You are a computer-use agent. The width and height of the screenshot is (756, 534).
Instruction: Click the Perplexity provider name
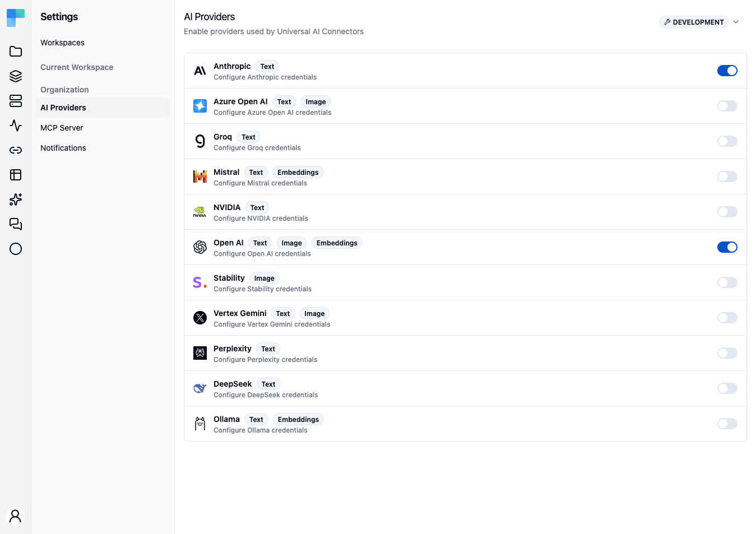coord(233,349)
